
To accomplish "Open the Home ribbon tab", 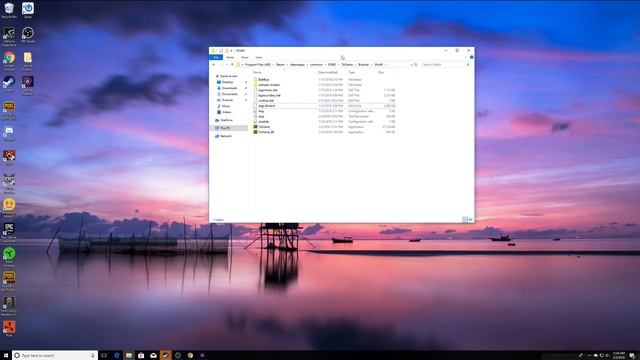I will 230,58.
